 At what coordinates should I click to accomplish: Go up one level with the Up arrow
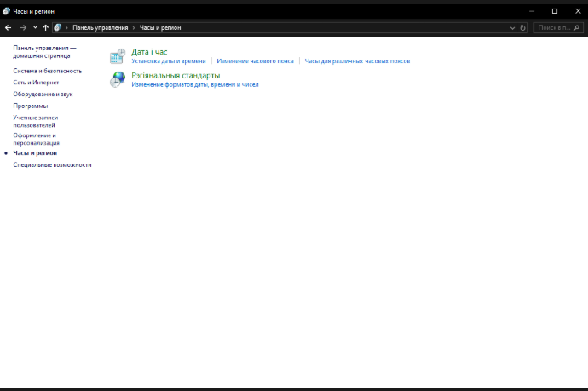tap(45, 28)
